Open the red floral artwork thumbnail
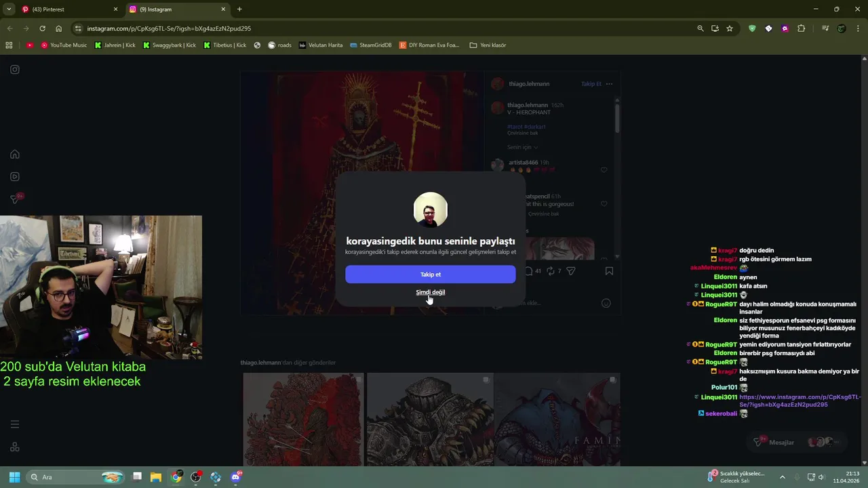 pos(303,420)
